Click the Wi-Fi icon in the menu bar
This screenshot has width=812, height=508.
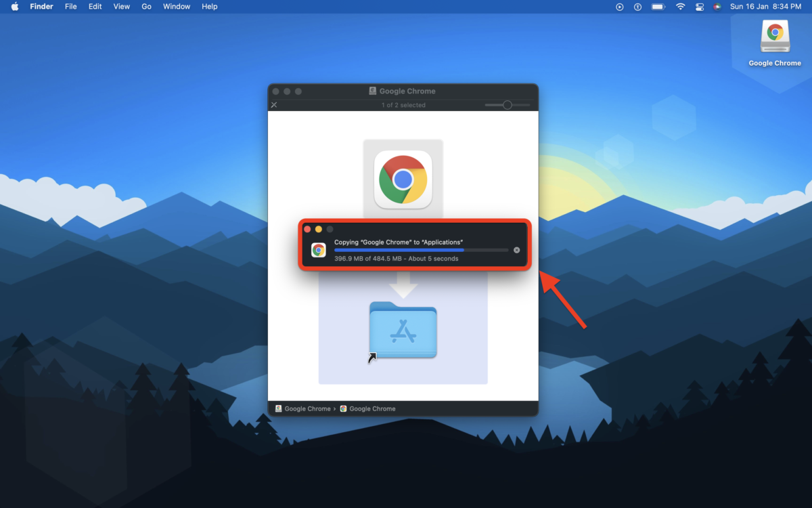679,7
